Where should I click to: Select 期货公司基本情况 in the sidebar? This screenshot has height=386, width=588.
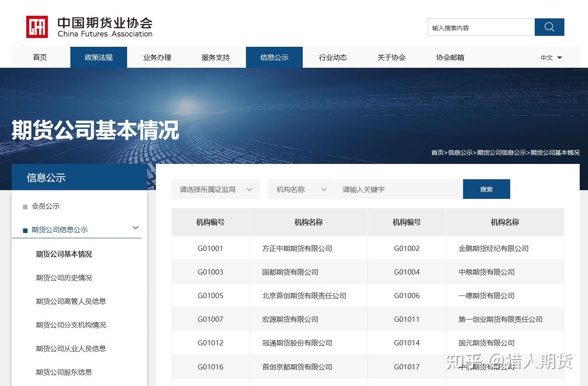(64, 254)
